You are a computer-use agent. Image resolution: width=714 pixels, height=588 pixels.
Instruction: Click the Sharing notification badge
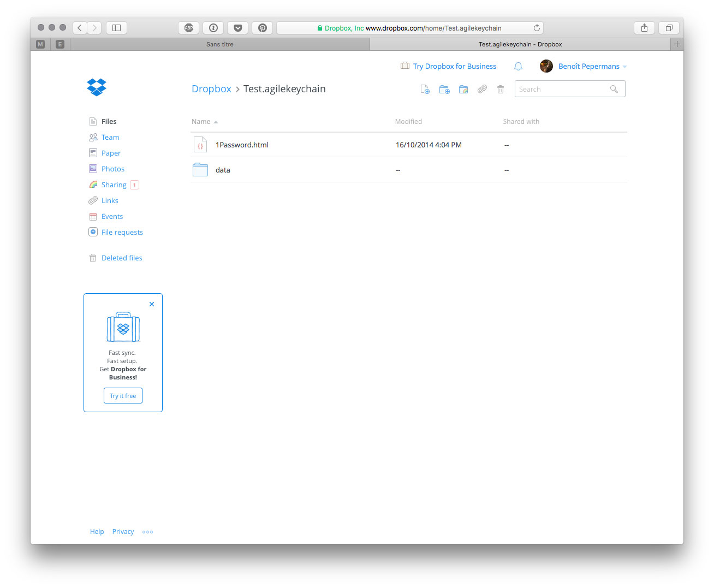pos(134,185)
